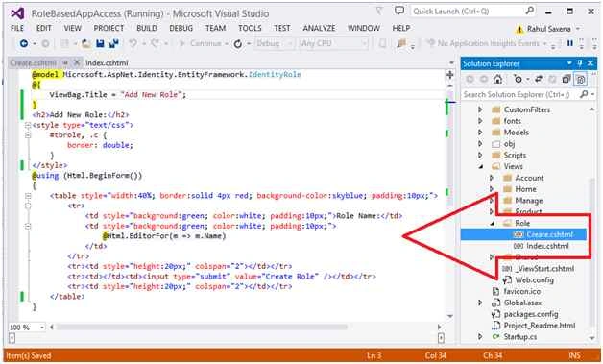Click the feedback chat icon in title bar
603x364 pixels.
[399, 12]
